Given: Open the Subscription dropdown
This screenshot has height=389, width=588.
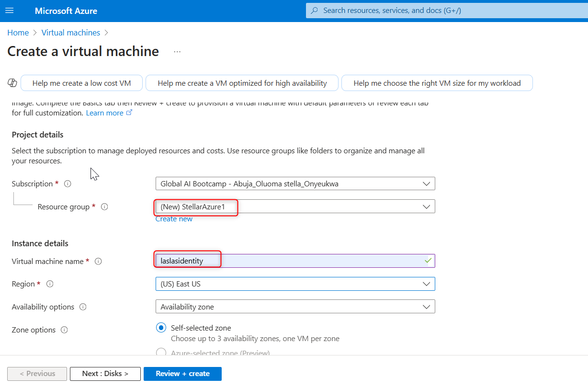Looking at the screenshot, I should coord(295,184).
